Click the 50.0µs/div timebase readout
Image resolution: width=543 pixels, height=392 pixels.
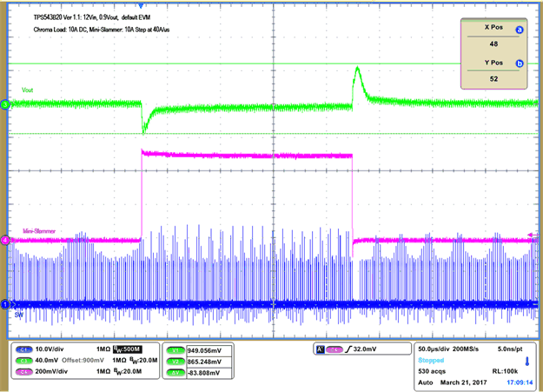(x=434, y=349)
